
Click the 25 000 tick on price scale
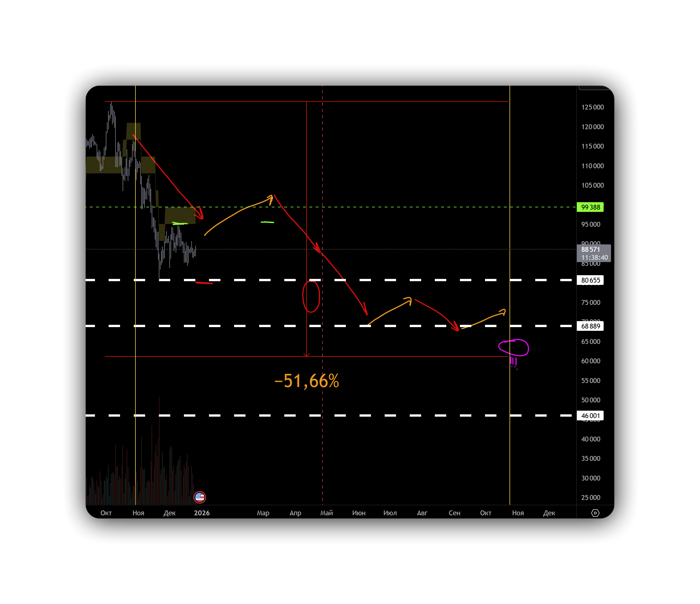tap(591, 497)
